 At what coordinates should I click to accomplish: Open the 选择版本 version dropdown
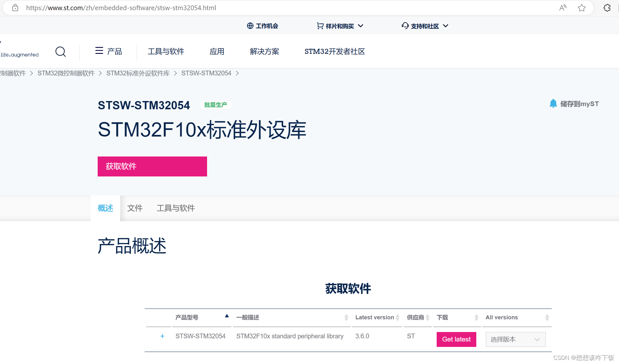[516, 339]
